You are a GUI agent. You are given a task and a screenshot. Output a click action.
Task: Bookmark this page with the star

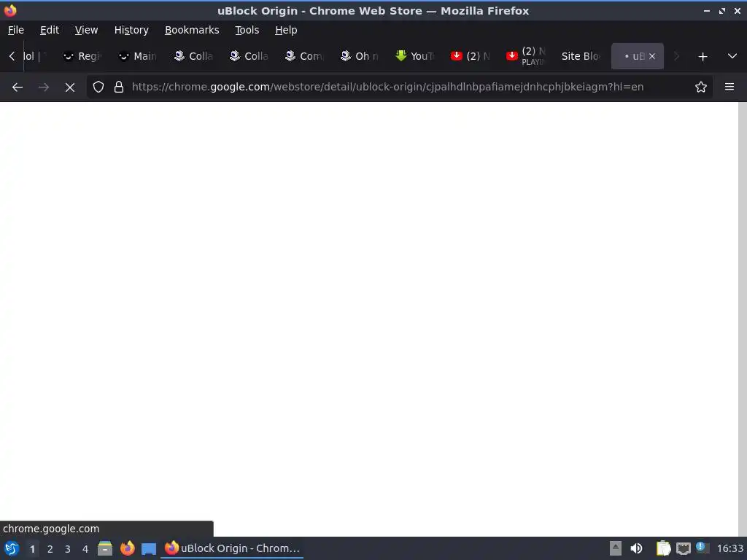click(x=701, y=87)
